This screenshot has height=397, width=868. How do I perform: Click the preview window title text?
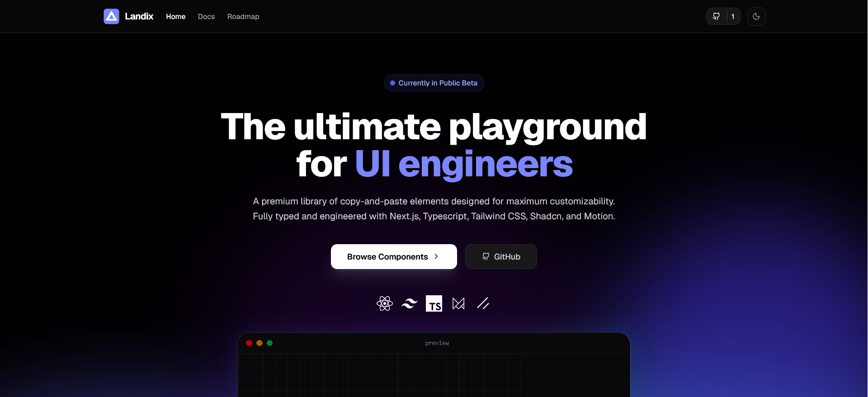[x=437, y=343]
